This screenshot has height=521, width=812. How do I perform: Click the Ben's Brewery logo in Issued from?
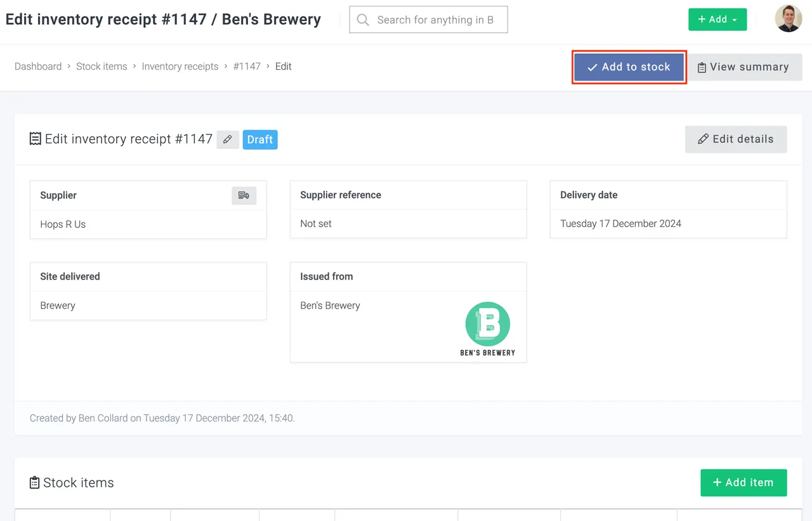coord(488,323)
